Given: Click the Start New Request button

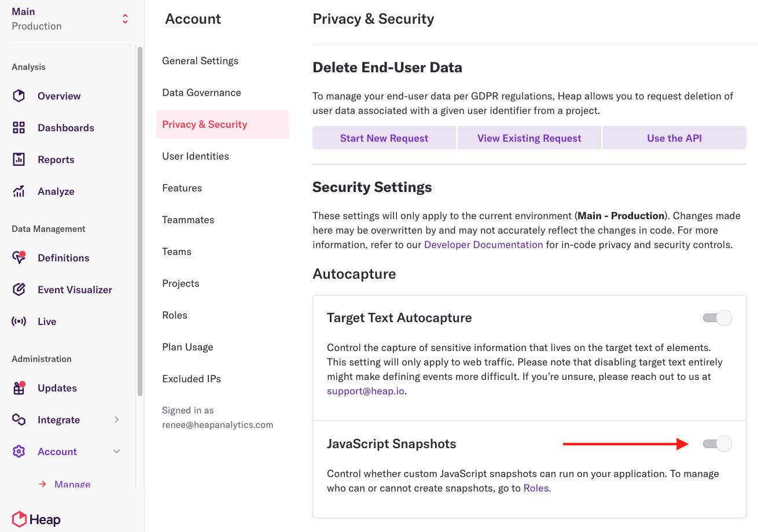Looking at the screenshot, I should point(384,138).
